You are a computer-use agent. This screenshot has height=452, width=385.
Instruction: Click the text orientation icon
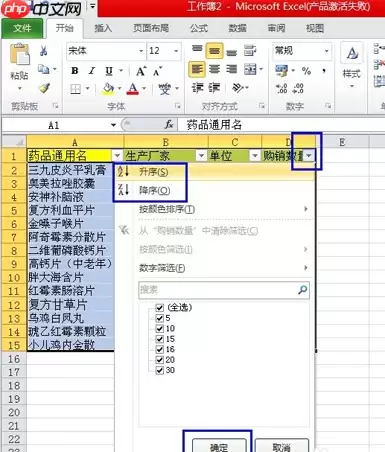click(x=238, y=88)
